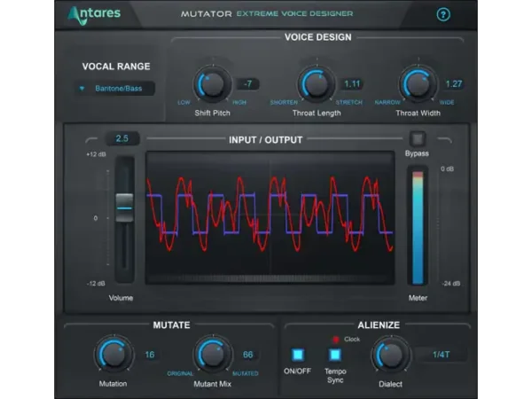This screenshot has height=399, width=532.
Task: Toggle the Bypass button
Action: (x=418, y=138)
